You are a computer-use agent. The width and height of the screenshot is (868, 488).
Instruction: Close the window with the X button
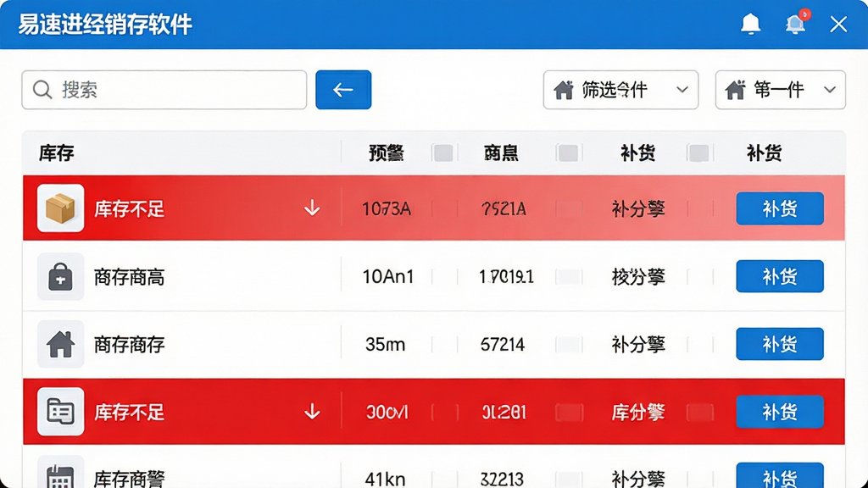coord(838,24)
